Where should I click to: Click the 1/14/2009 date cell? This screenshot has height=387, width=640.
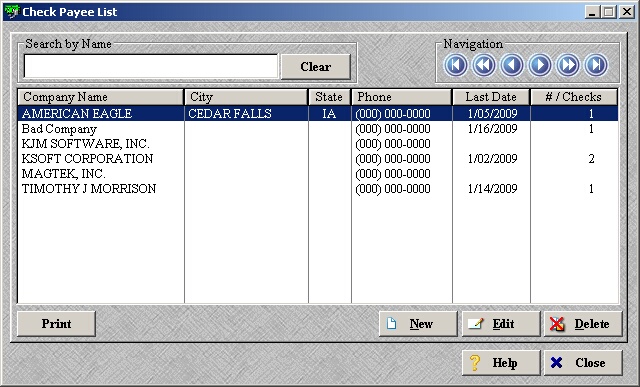[493, 189]
